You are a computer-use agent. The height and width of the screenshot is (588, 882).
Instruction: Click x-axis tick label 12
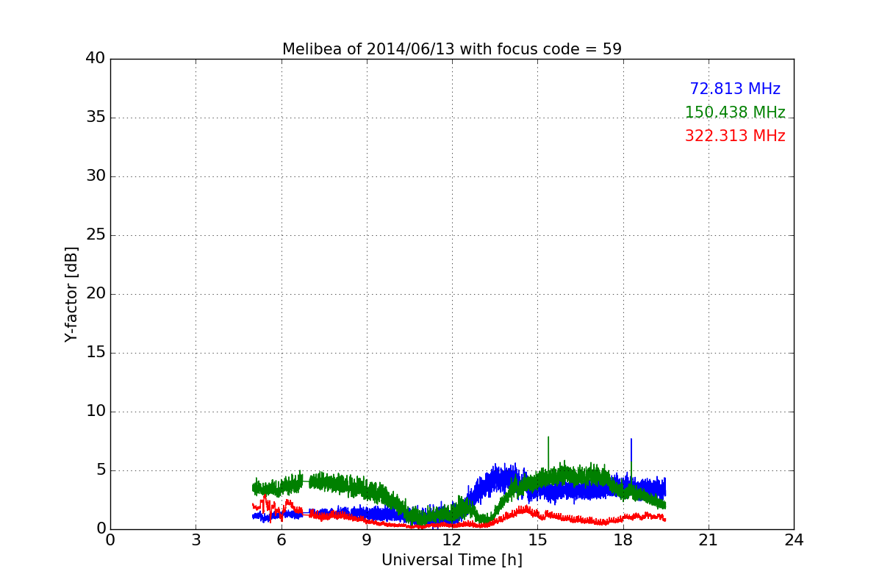click(452, 539)
